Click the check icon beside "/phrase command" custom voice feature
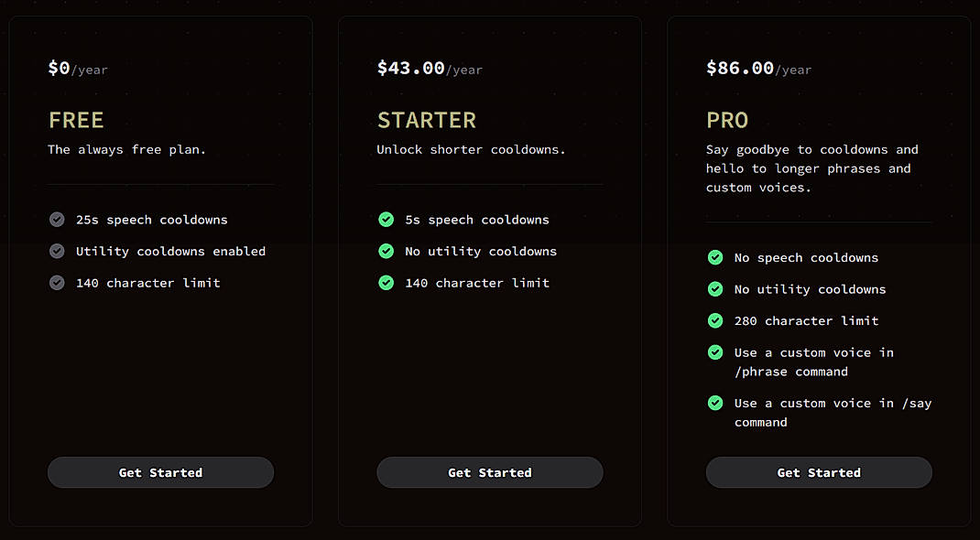Viewport: 980px width, 540px height. click(x=715, y=352)
